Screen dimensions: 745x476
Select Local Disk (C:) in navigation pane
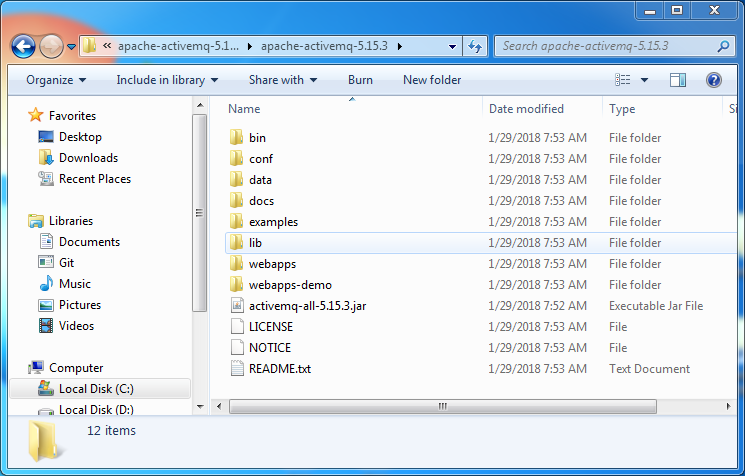coord(100,389)
